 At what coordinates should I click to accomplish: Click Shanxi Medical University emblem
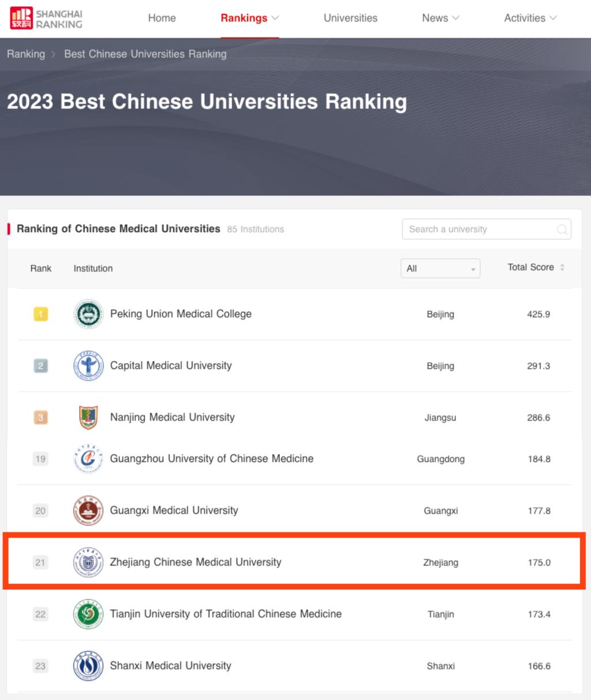[88, 666]
